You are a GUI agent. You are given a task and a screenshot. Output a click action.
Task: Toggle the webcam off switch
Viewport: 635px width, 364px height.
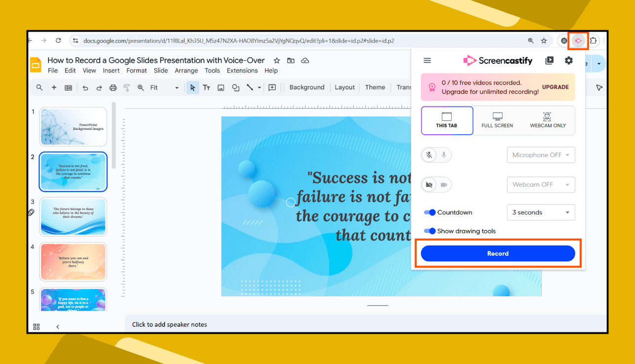[436, 184]
